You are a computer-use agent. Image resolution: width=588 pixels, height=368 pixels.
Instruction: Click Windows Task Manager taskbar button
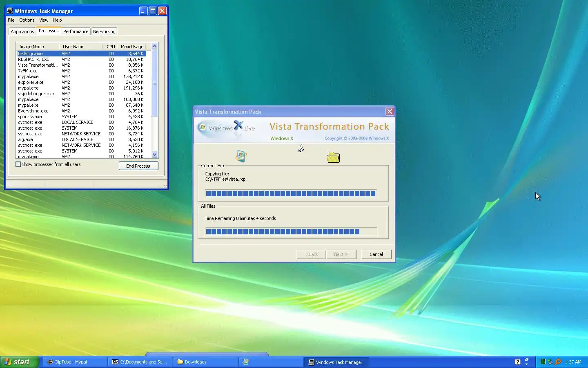point(336,362)
